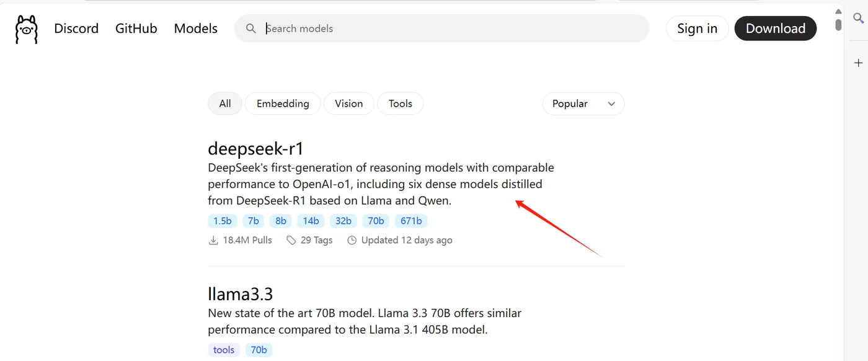
Task: Go to the GitHub nav link
Action: click(x=136, y=29)
